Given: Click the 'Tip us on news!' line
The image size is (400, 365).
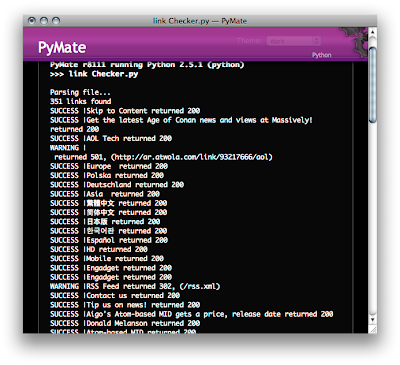Looking at the screenshot, I should [125, 305].
